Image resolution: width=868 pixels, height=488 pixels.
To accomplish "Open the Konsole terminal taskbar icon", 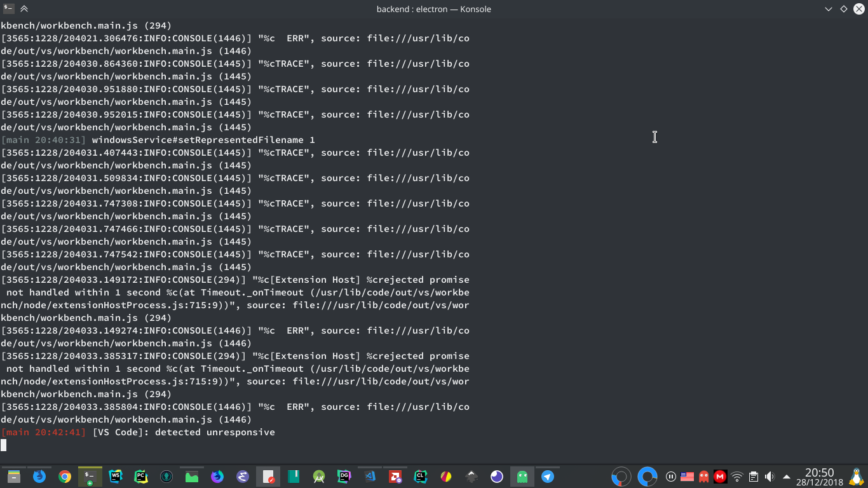I will 89,477.
